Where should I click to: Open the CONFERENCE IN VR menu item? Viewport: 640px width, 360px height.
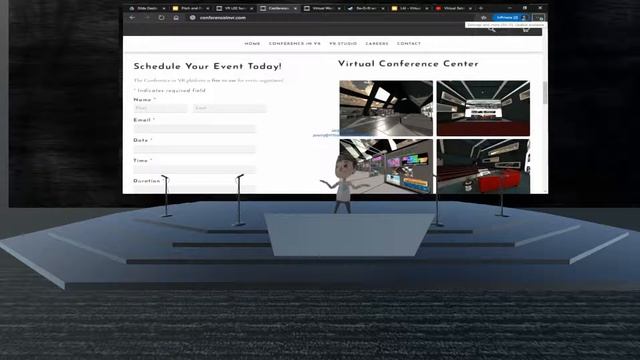[x=295, y=44]
